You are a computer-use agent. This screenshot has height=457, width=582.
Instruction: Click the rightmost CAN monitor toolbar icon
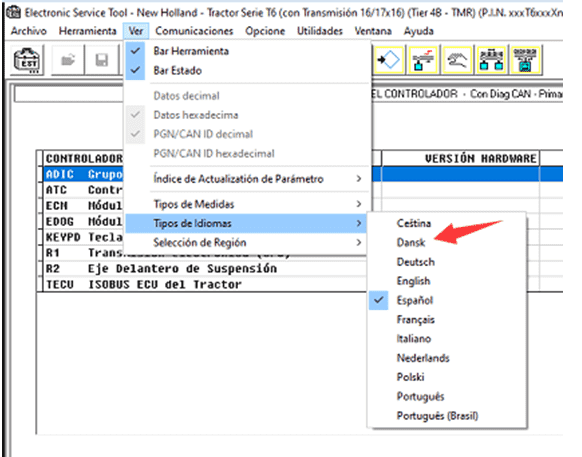tap(525, 59)
